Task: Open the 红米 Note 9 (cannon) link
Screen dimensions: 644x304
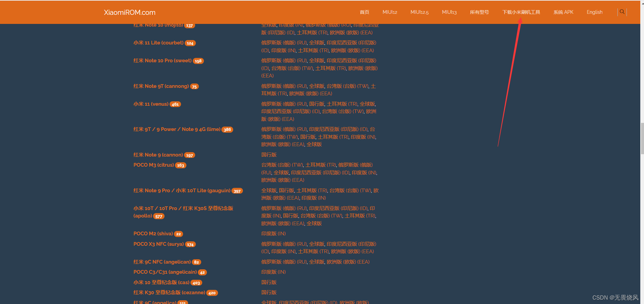Action: 158,155
